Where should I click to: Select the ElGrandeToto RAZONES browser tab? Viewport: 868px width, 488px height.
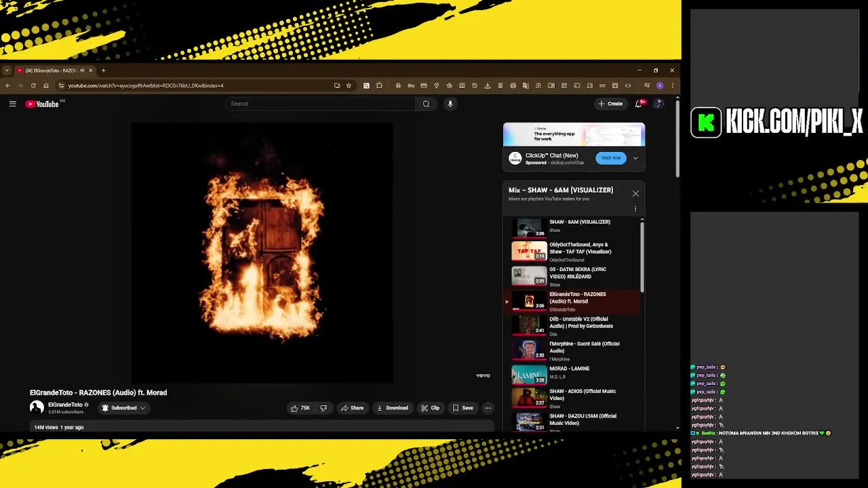54,70
